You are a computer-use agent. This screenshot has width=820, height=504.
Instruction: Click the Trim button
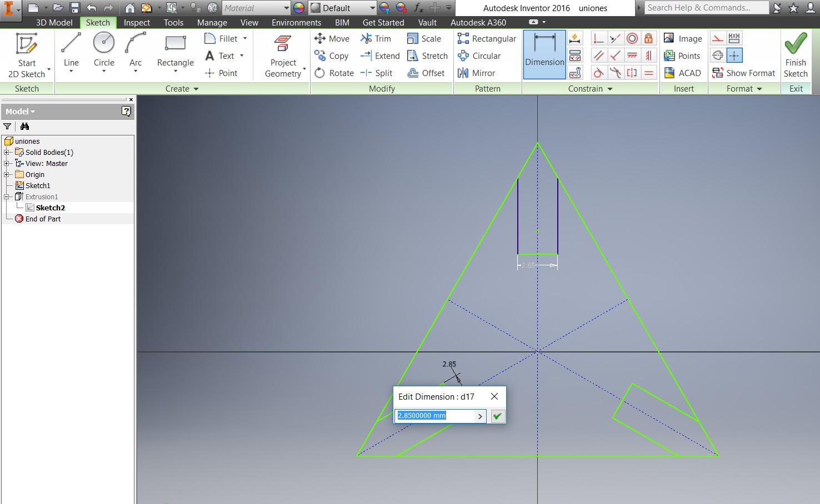point(376,38)
